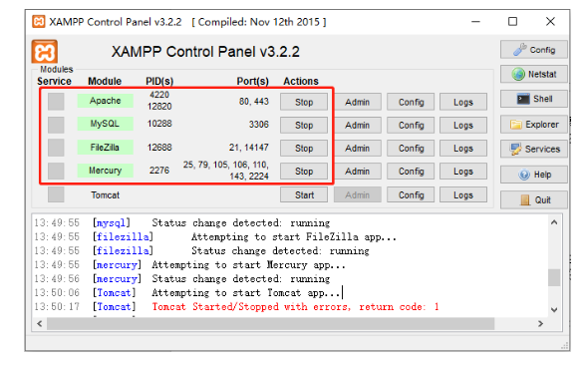Close the XAMPP Control Panel window
The width and height of the screenshot is (588, 365).
pos(550,21)
